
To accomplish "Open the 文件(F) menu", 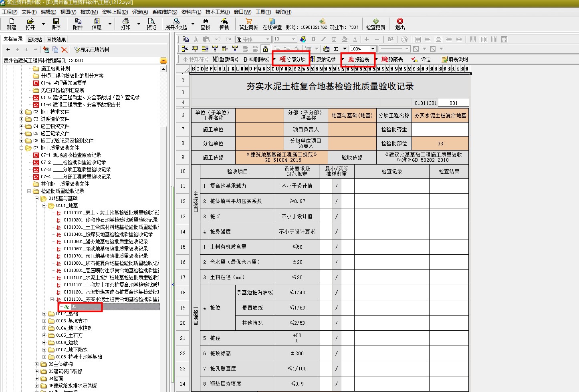I will (29, 12).
